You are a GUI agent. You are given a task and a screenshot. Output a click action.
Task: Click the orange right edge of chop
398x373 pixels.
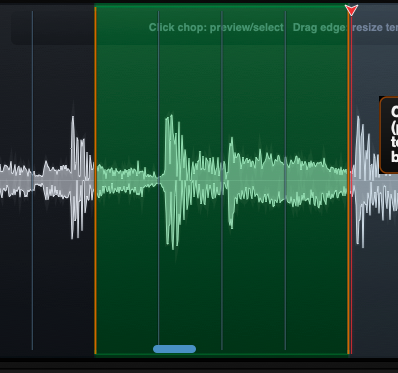[x=348, y=180]
